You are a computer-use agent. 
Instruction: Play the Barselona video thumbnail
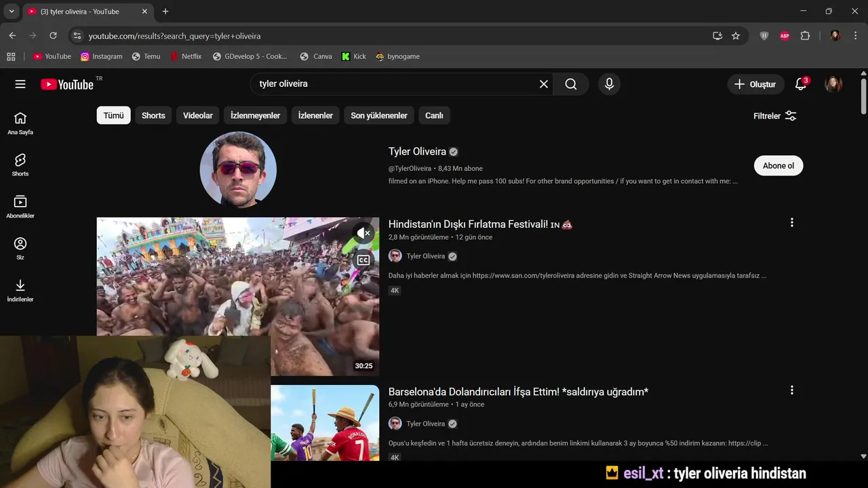pos(325,423)
